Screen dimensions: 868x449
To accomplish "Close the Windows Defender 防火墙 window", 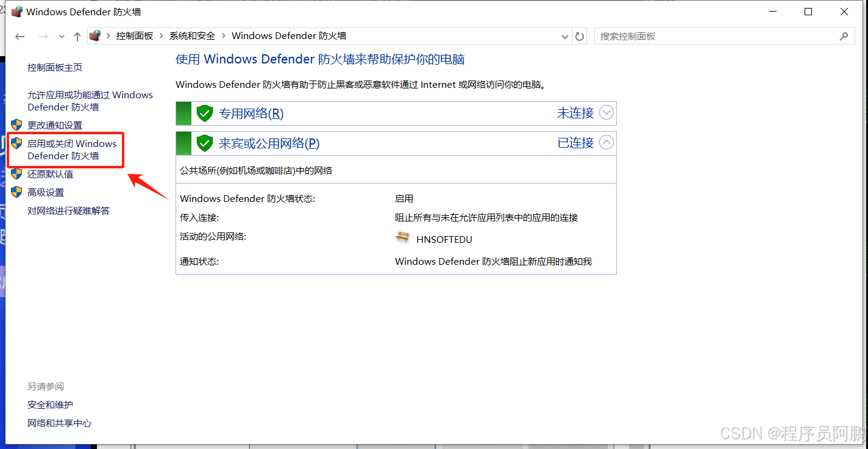I will pyautogui.click(x=844, y=12).
